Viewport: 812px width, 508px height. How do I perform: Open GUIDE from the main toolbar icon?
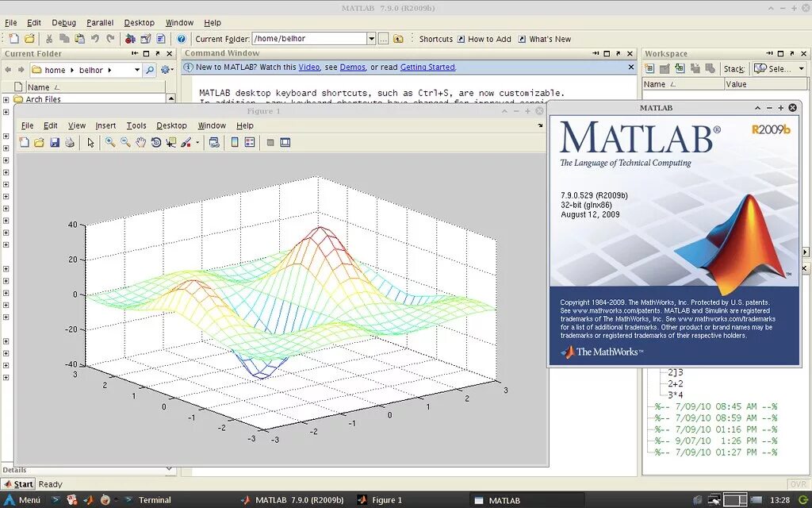pyautogui.click(x=146, y=39)
